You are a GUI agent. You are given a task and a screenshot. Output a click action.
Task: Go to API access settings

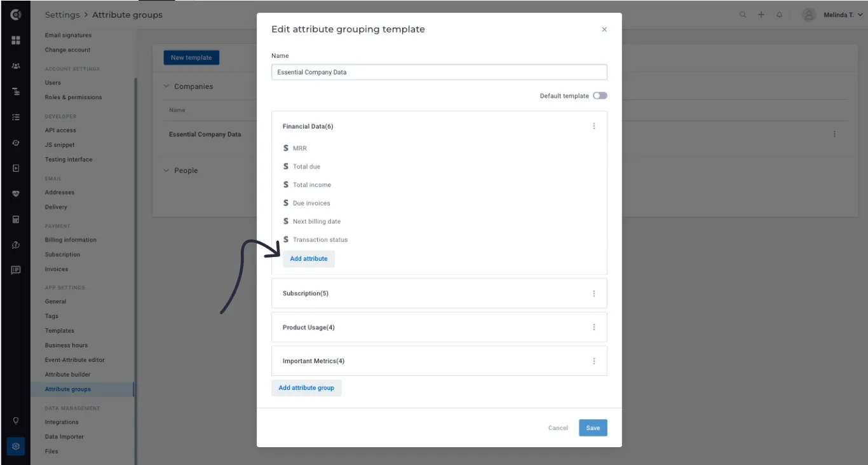click(x=60, y=130)
